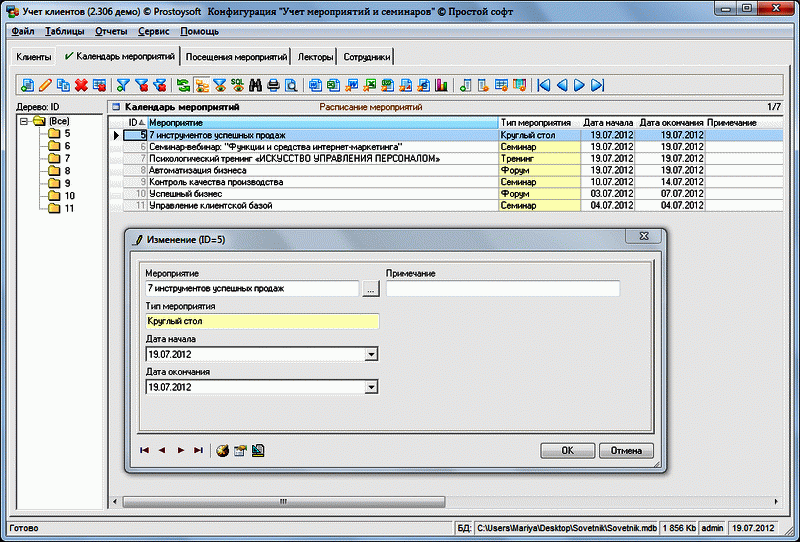Click the red X delete record icon
This screenshot has height=542, width=800.
pyautogui.click(x=81, y=85)
